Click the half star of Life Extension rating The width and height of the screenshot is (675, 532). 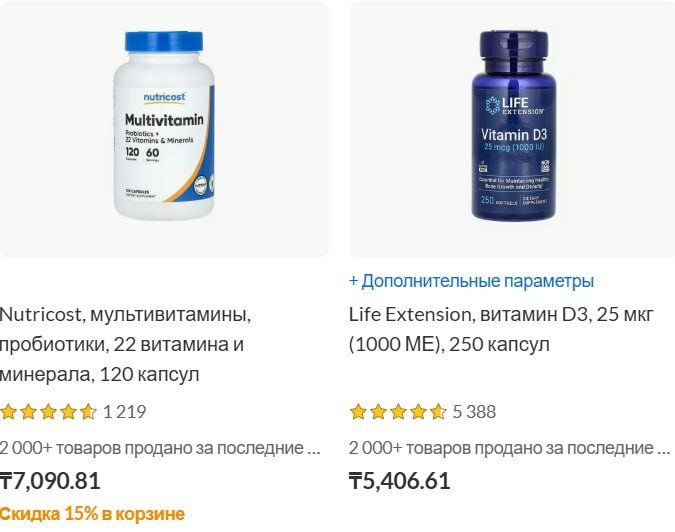[x=438, y=412]
